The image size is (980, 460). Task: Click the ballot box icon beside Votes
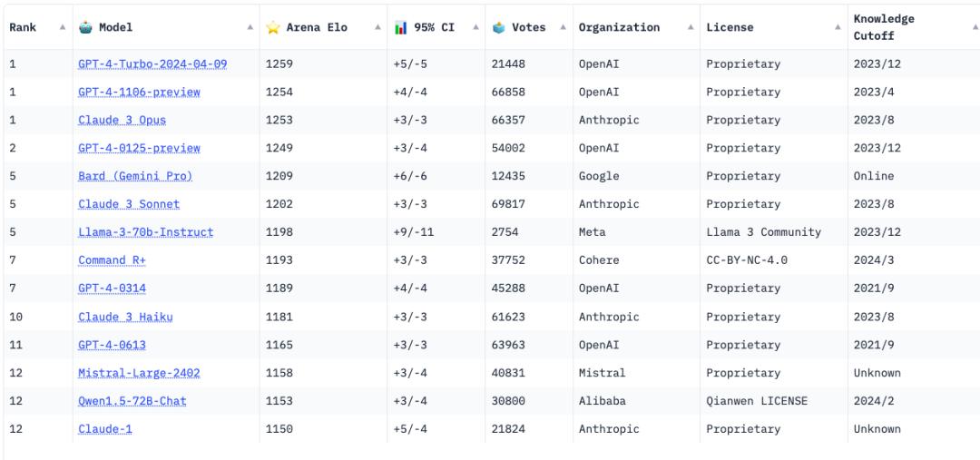coord(498,27)
